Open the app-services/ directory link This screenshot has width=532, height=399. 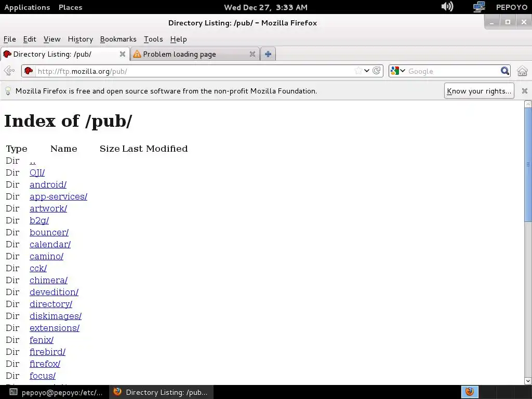[58, 196]
